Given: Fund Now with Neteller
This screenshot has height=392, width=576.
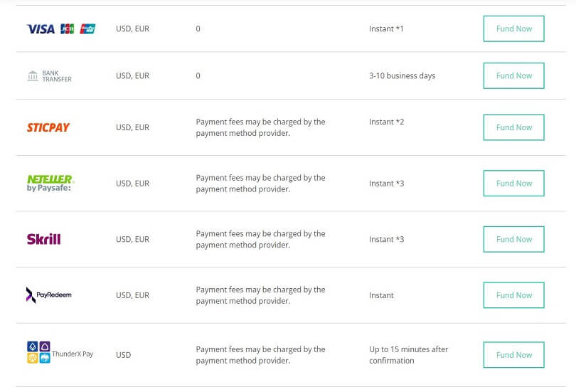Looking at the screenshot, I should tap(513, 184).
